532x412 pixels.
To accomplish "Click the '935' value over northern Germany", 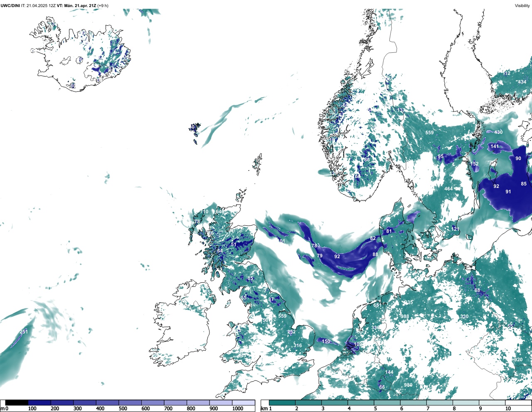I will tap(409, 302).
